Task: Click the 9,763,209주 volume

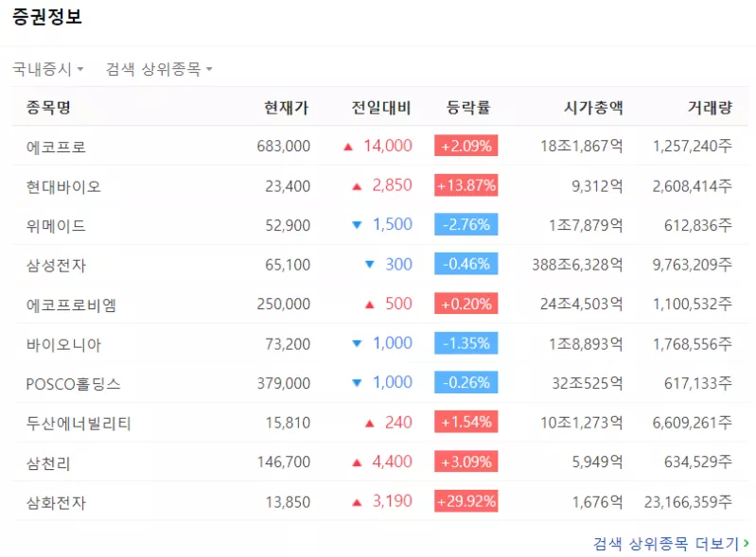Action: [x=693, y=265]
